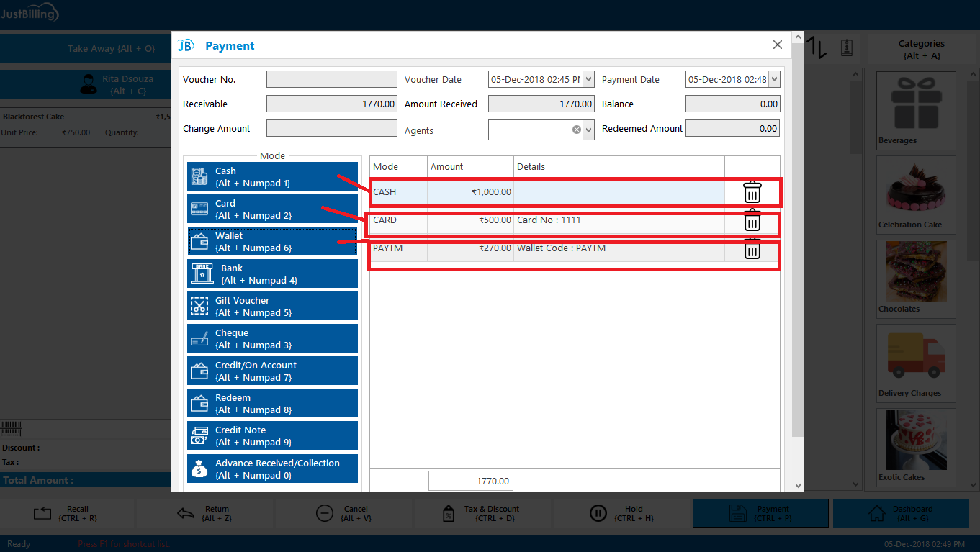Open the Voucher Date dropdown
Viewport: 980px width, 552px height.
pos(589,79)
